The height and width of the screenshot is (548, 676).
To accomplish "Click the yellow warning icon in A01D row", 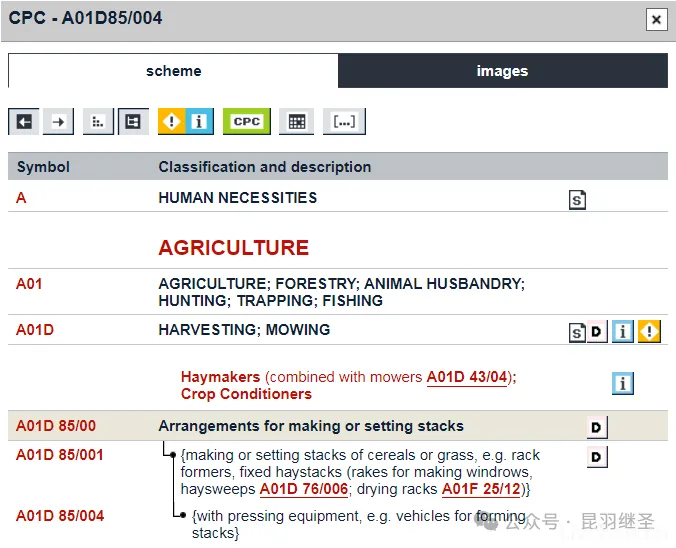I will click(649, 332).
